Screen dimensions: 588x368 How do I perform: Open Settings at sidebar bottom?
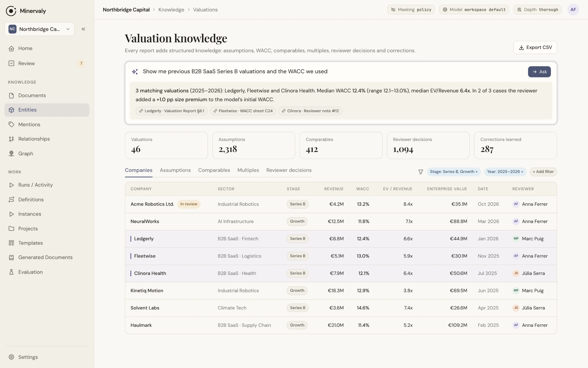pos(47,357)
